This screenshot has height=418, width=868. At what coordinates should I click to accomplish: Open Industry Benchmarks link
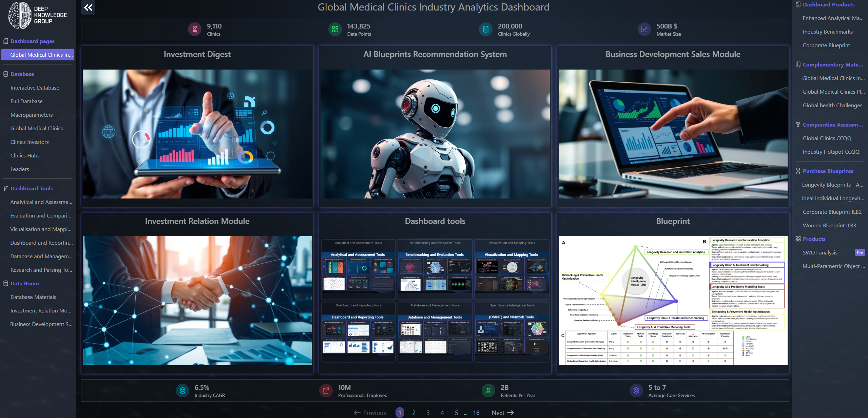coord(827,32)
